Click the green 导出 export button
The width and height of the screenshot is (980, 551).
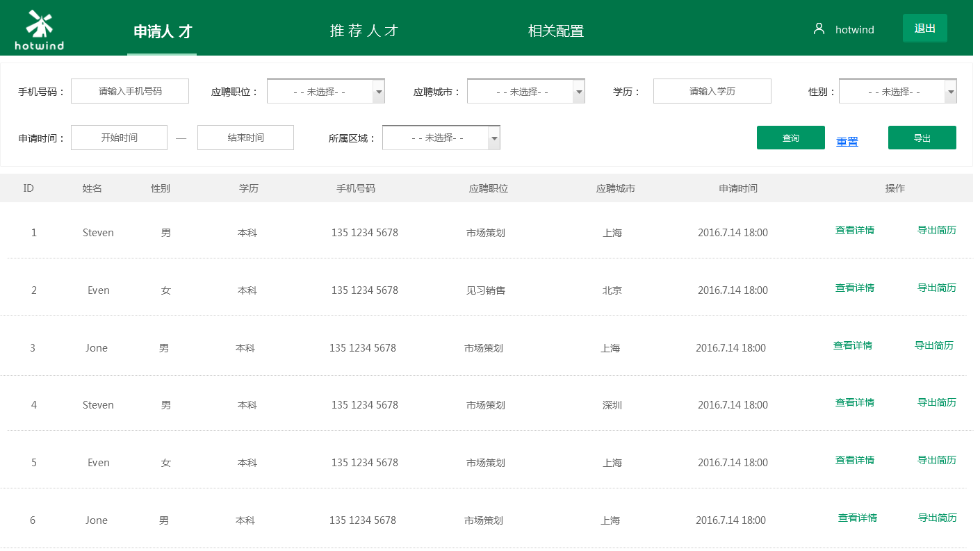922,138
